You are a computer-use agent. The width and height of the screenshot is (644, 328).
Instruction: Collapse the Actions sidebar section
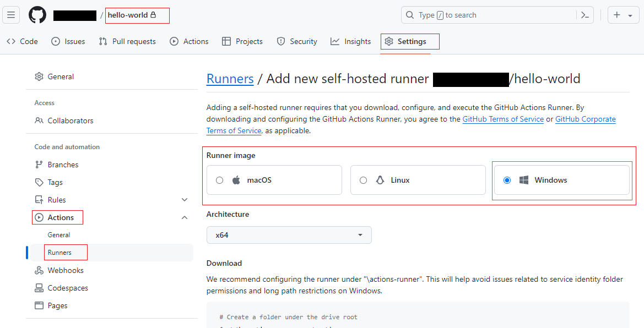pos(185,217)
